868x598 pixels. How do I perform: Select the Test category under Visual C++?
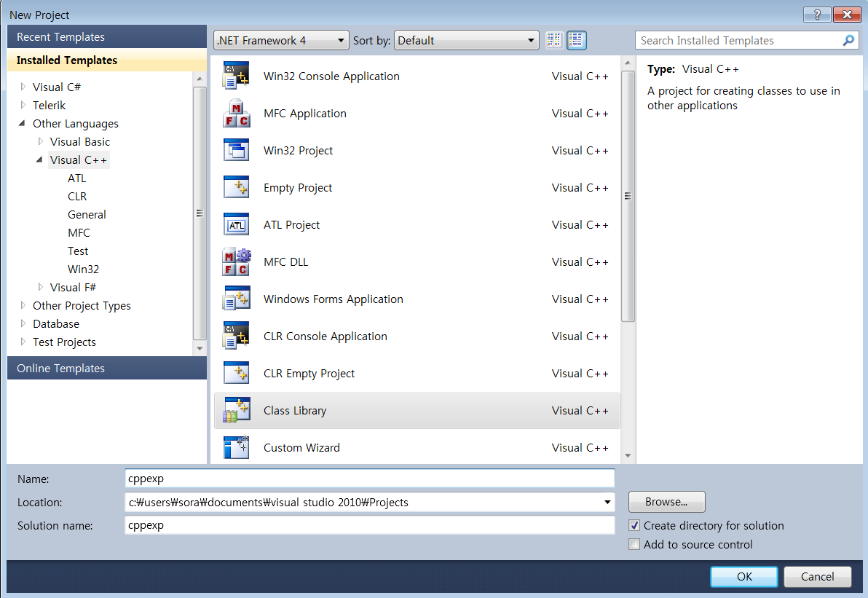(x=78, y=251)
